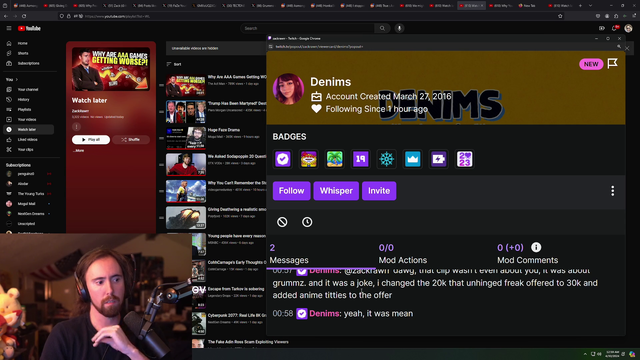640x360 pixels.
Task: Click the slot machine badge
Action: click(x=309, y=159)
